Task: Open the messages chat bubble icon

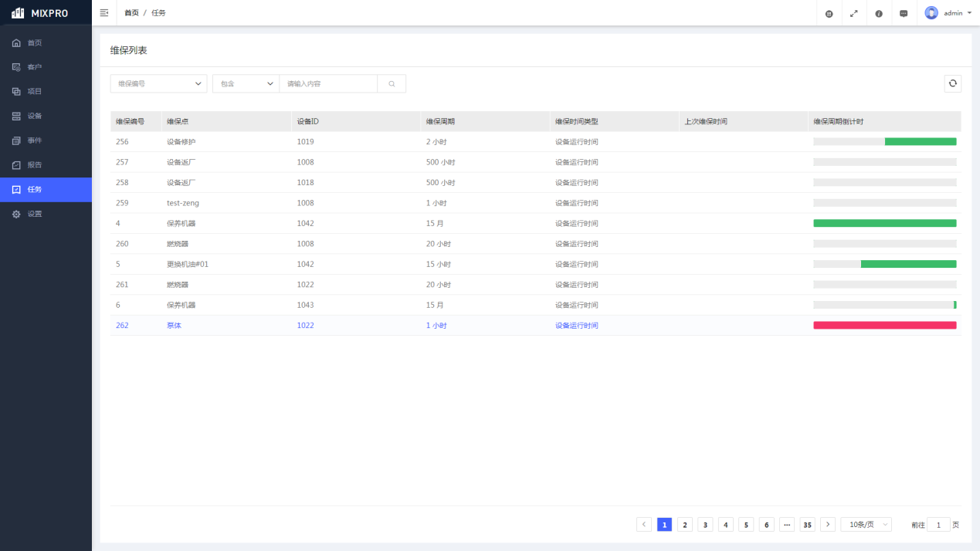Action: pyautogui.click(x=903, y=13)
